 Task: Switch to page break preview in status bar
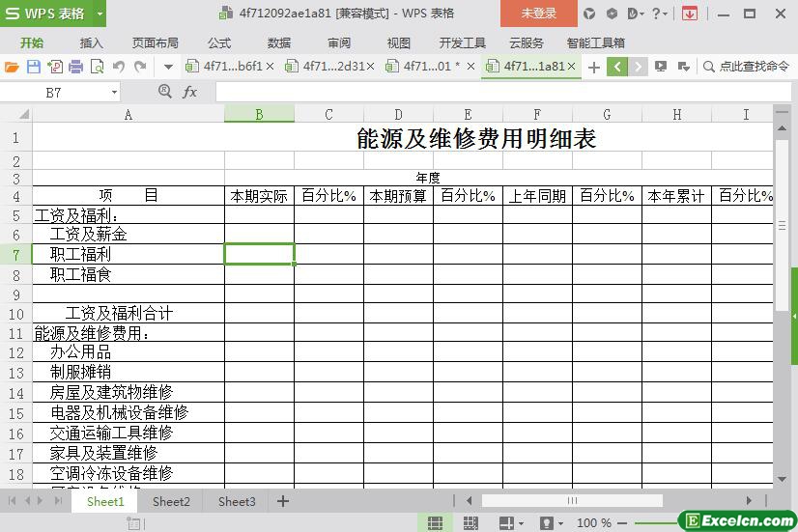(470, 523)
